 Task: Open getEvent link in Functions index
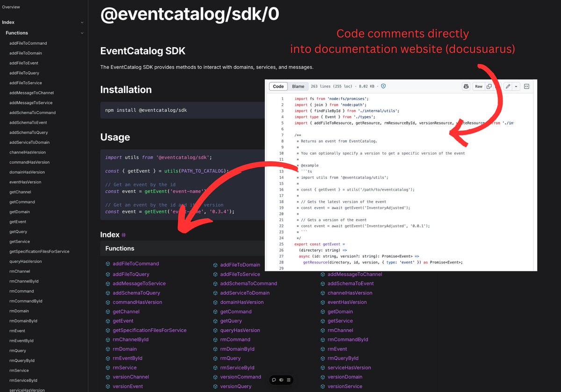tap(123, 321)
